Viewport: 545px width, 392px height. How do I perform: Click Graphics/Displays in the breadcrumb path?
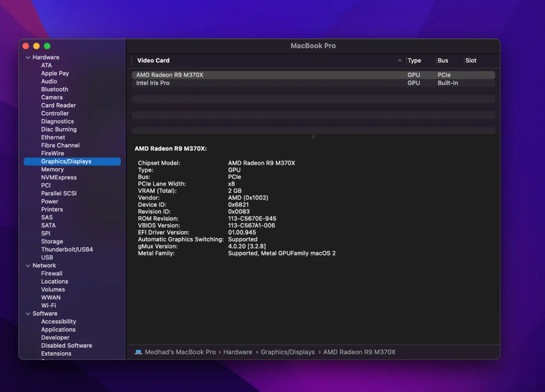[288, 352]
